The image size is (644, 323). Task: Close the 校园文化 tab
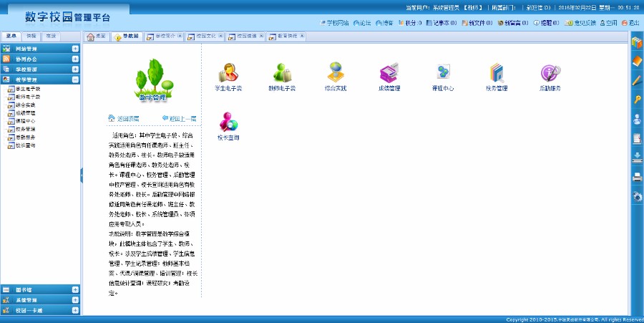[220, 36]
